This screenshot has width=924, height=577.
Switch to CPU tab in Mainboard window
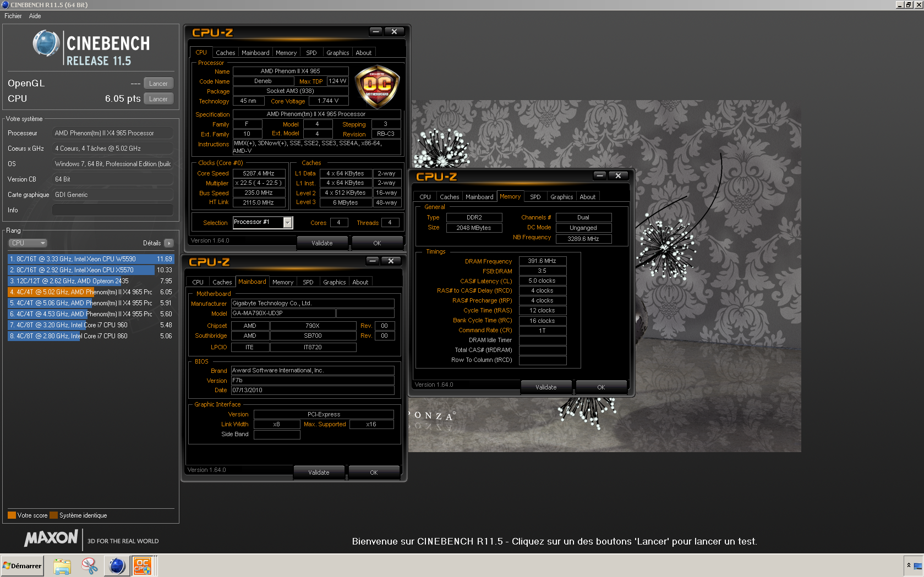pos(198,282)
